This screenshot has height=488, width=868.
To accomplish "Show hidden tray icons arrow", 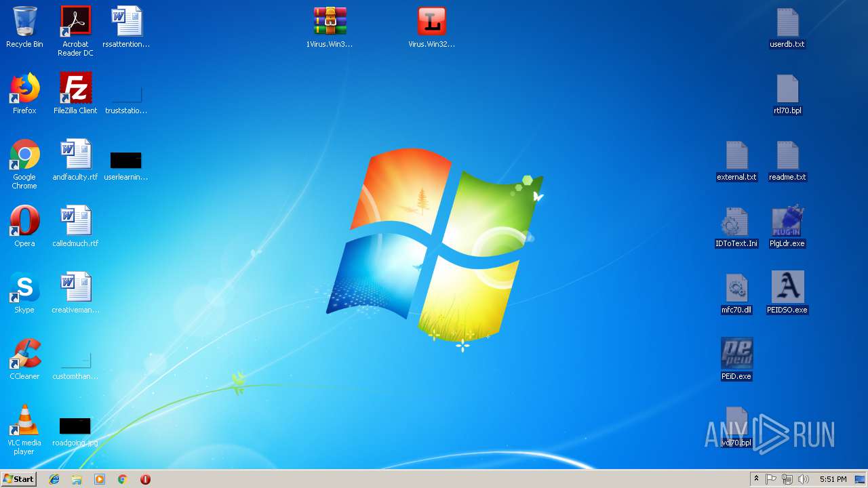I will [756, 479].
